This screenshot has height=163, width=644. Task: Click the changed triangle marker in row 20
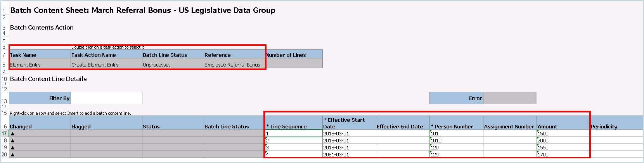click(x=12, y=154)
